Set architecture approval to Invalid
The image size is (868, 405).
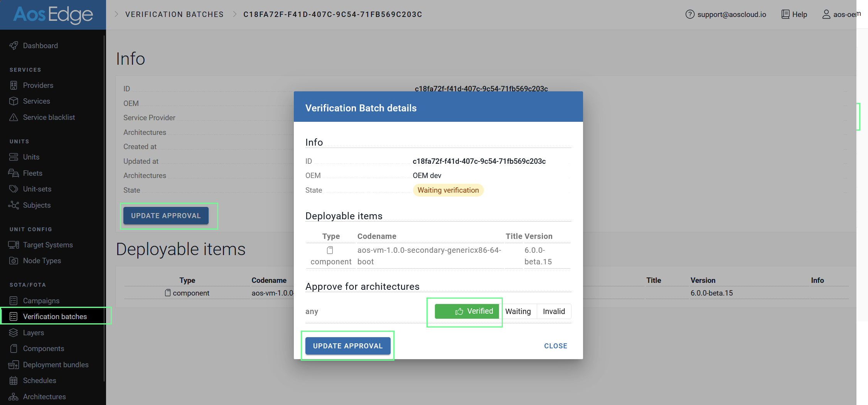[x=554, y=311]
